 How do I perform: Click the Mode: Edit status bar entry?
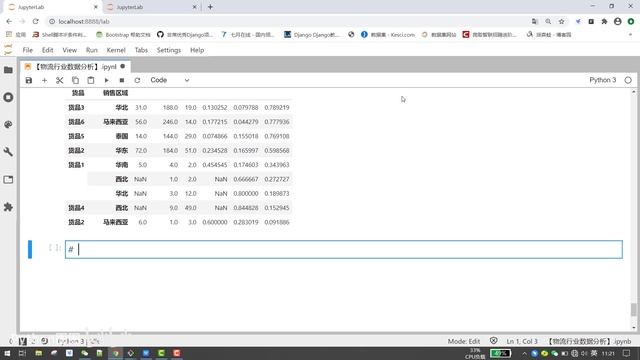(464, 341)
